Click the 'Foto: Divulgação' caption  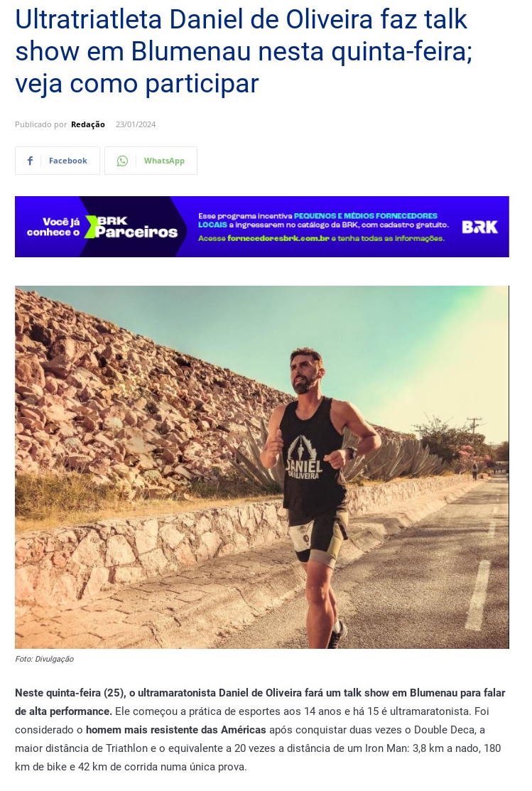point(44,660)
